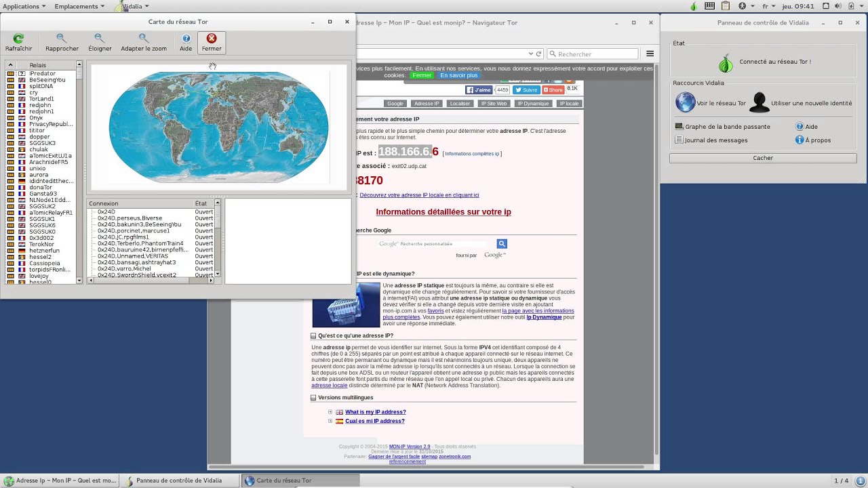Click the relay list vertical scrollbar

tap(79, 172)
